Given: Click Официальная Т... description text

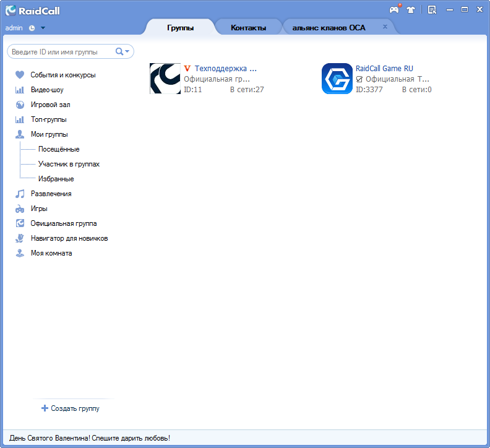Looking at the screenshot, I should (x=397, y=79).
